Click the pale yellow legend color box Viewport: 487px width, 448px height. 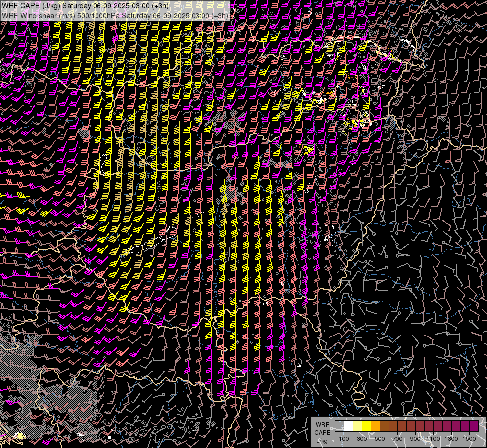click(x=358, y=426)
